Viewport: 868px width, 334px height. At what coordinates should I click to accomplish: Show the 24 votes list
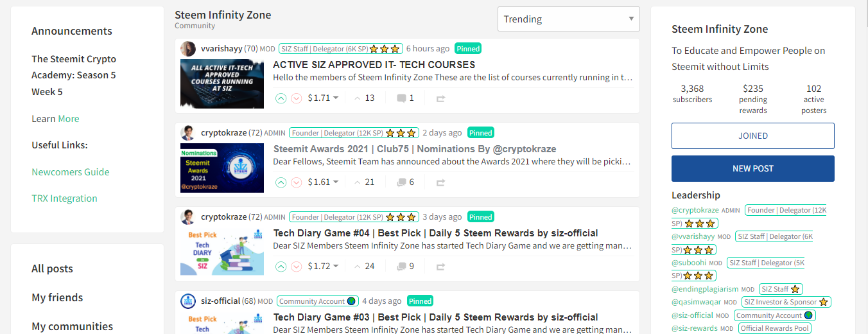coord(364,267)
